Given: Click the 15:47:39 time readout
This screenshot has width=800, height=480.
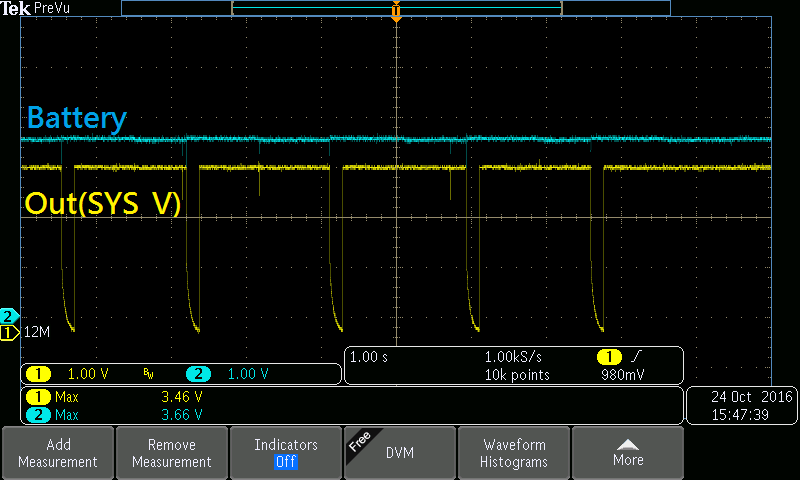Looking at the screenshot, I should 740,415.
